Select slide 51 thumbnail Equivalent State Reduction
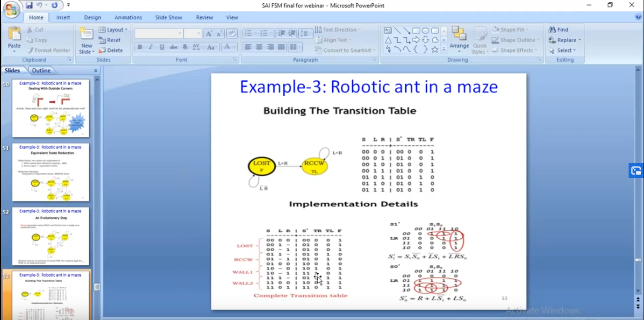Screen dimensions: 644x320 pyautogui.click(x=50, y=172)
